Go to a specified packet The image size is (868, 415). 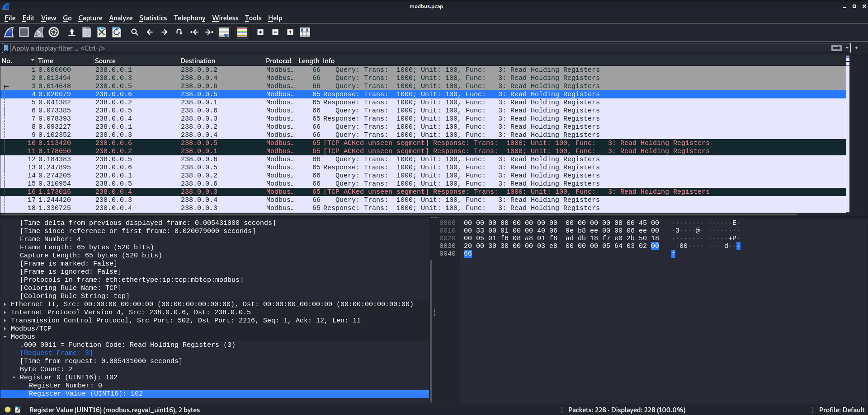click(x=179, y=32)
